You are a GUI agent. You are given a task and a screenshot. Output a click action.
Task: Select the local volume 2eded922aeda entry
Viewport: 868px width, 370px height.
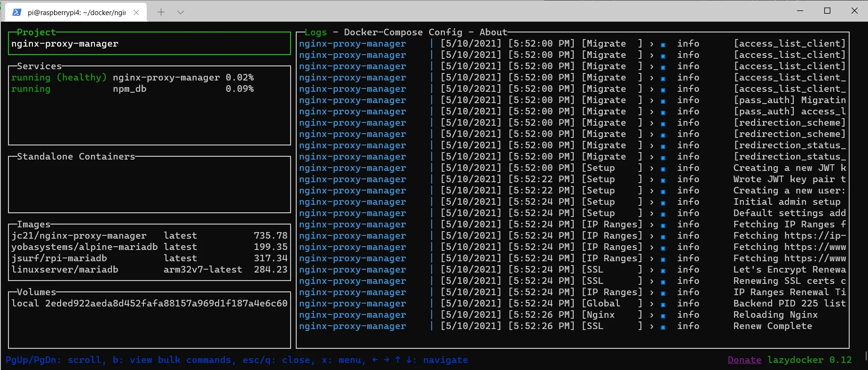pos(150,304)
